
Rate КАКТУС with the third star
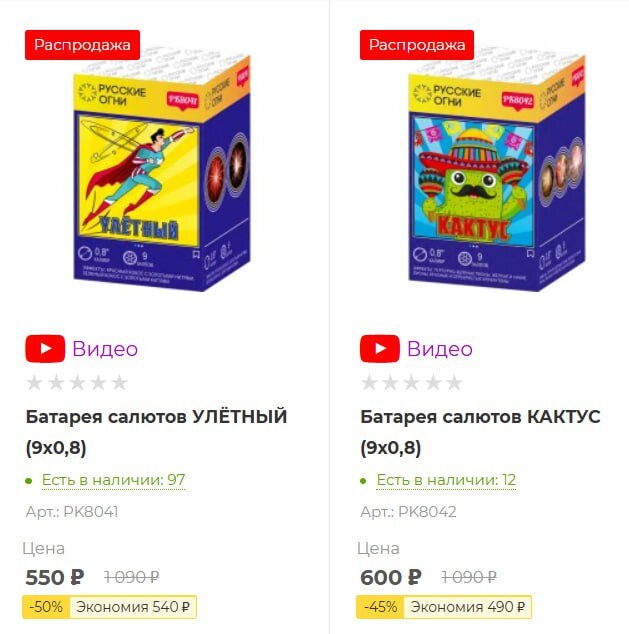(412, 382)
